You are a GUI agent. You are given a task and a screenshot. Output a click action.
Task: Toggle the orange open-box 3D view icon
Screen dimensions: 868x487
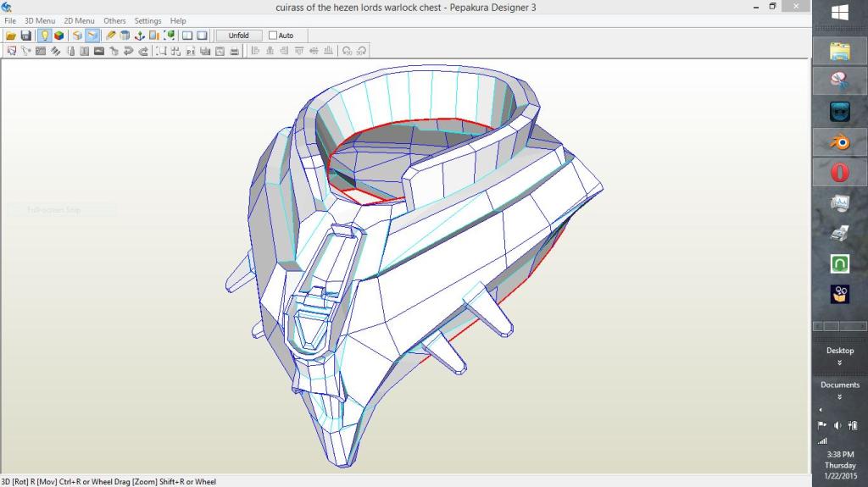pos(77,36)
